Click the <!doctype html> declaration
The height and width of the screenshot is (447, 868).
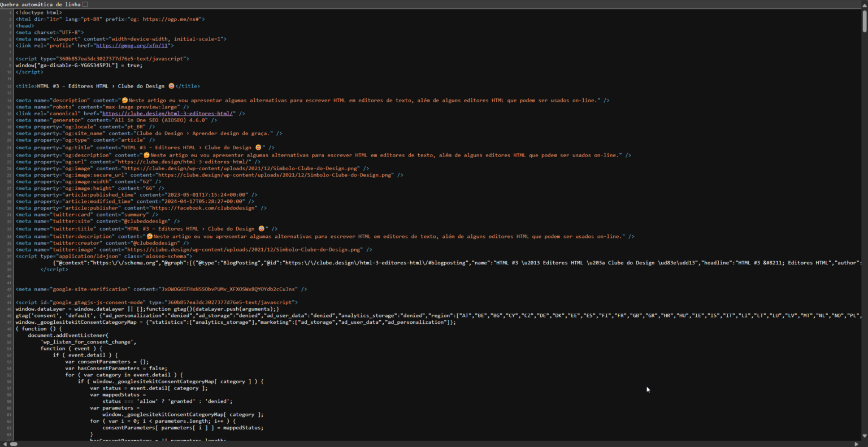(x=39, y=12)
